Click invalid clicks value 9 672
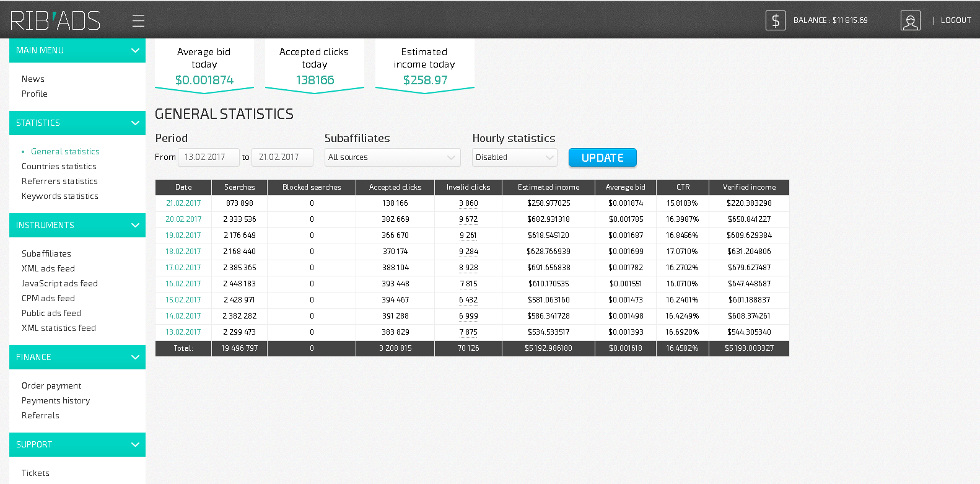Screen dimensions: 980x484 468,219
